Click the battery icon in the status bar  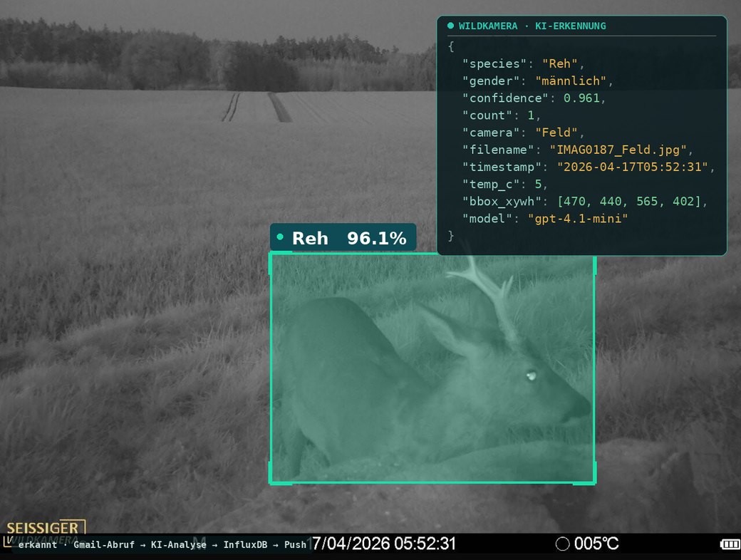730,544
